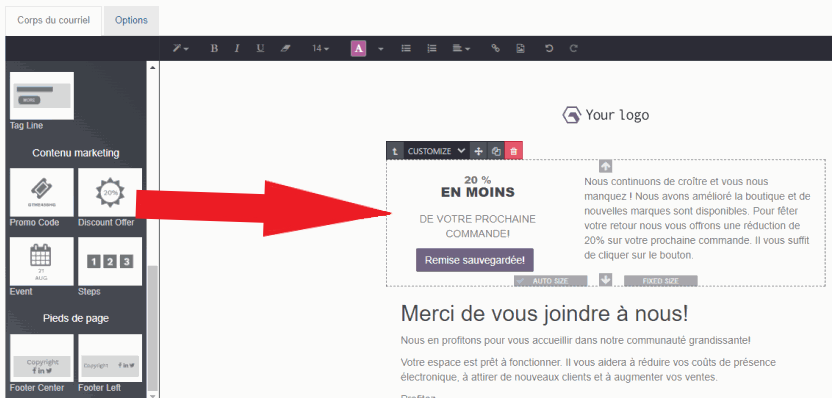The image size is (832, 399).
Task: Select the Footer Left block
Action: point(110,358)
